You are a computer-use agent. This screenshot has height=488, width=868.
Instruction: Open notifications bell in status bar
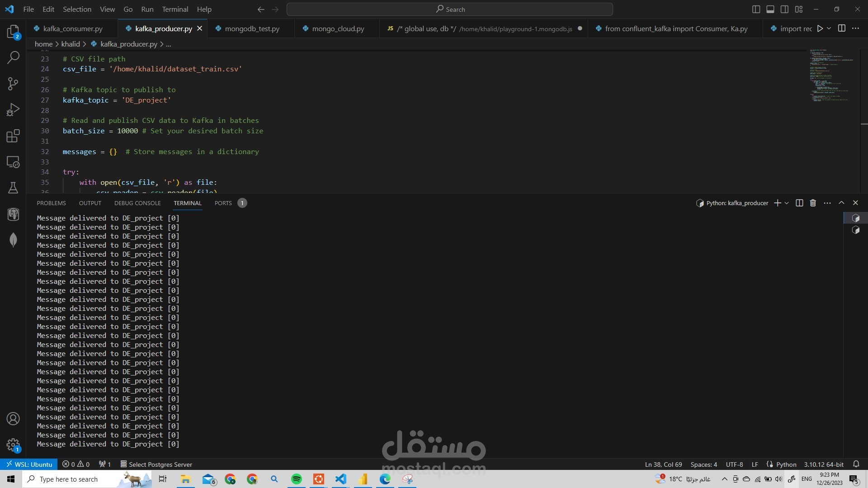click(856, 464)
